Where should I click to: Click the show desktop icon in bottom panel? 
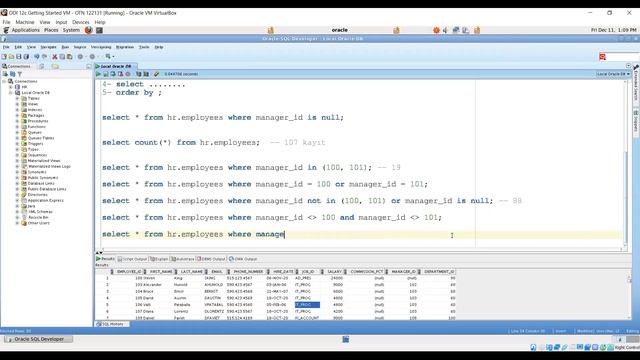[x=346, y=339]
